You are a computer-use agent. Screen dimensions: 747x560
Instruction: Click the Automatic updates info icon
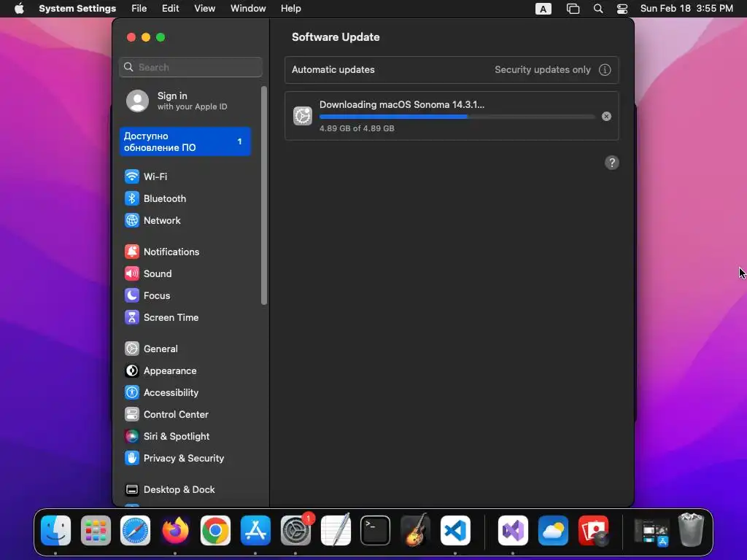pos(605,70)
